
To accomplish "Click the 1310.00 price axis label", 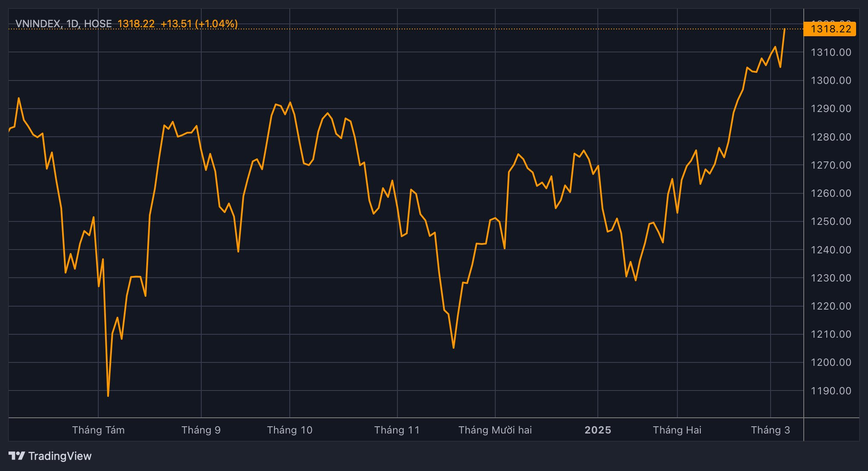I will 831,52.
